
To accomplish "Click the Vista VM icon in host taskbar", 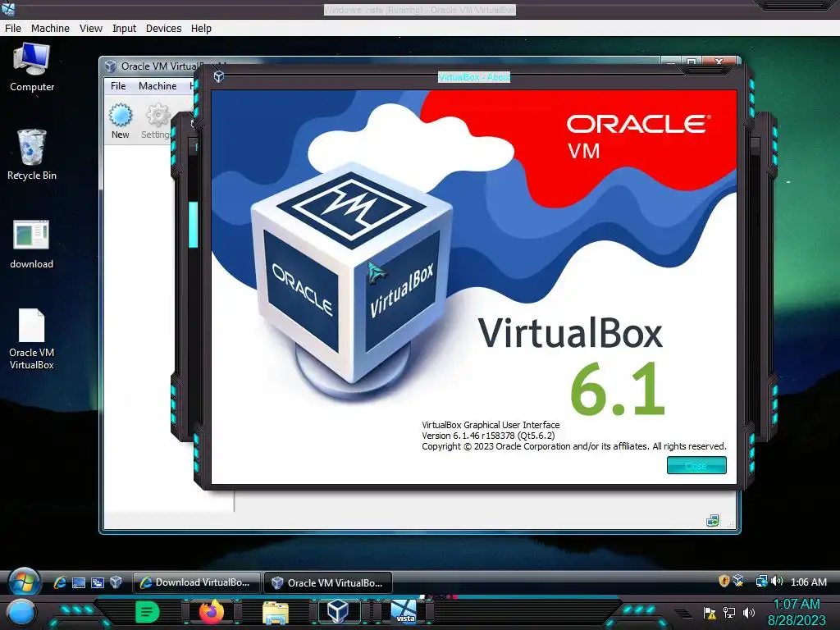I will [404, 612].
